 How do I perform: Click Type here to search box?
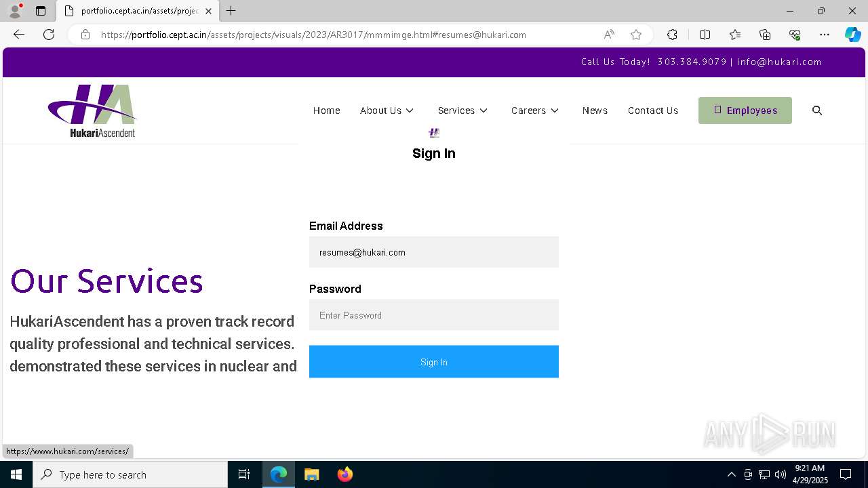(130, 474)
